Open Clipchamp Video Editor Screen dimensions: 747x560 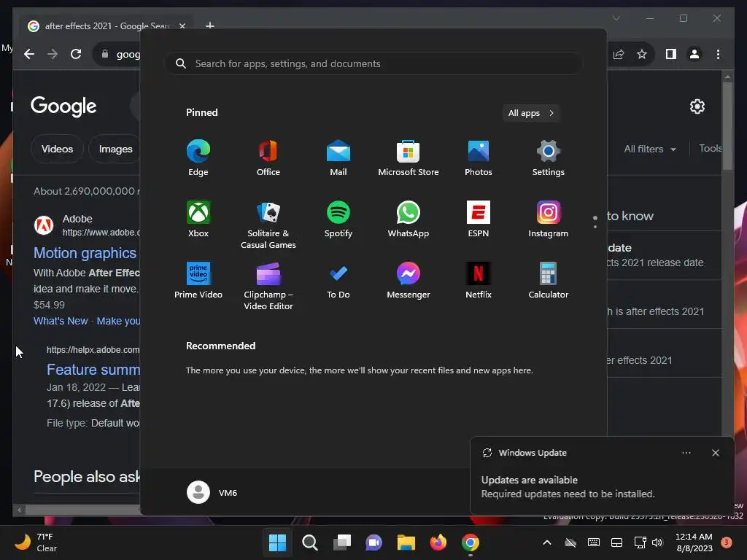click(268, 286)
